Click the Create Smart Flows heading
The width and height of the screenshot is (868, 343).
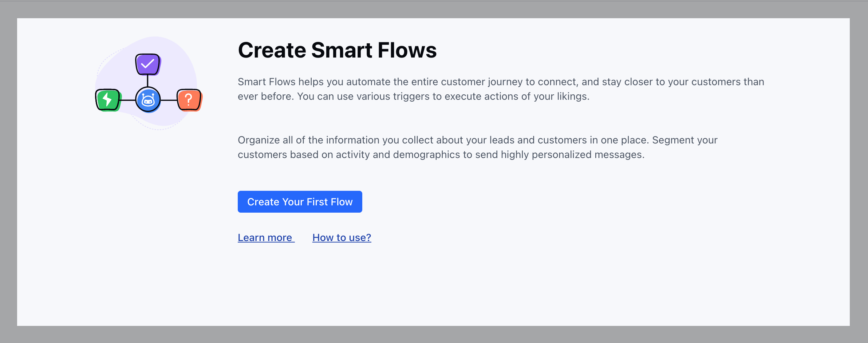(337, 50)
